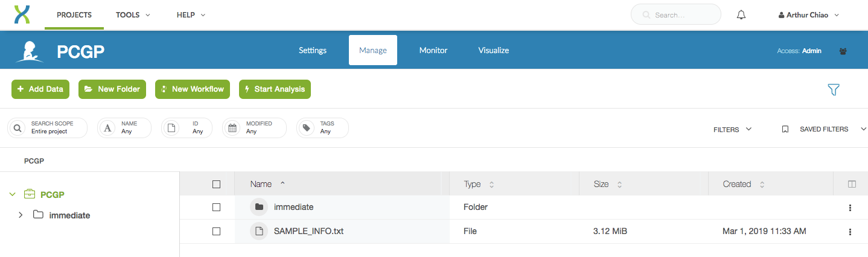Switch to the Visualize tab
This screenshot has width=868, height=257.
coord(494,50)
